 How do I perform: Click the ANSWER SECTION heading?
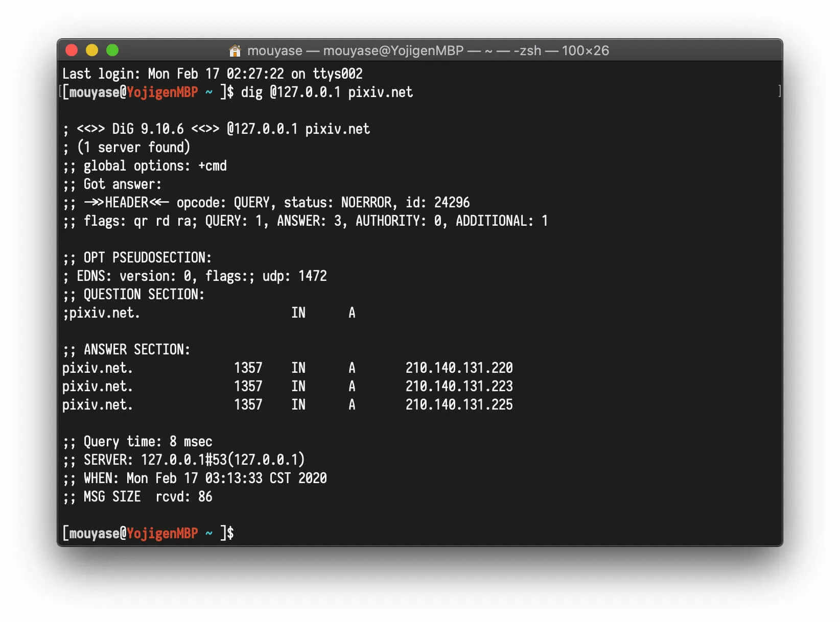(127, 350)
